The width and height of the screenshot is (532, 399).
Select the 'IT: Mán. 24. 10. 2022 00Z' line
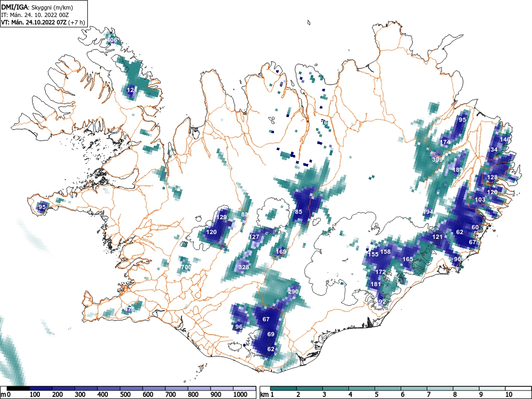pos(35,15)
